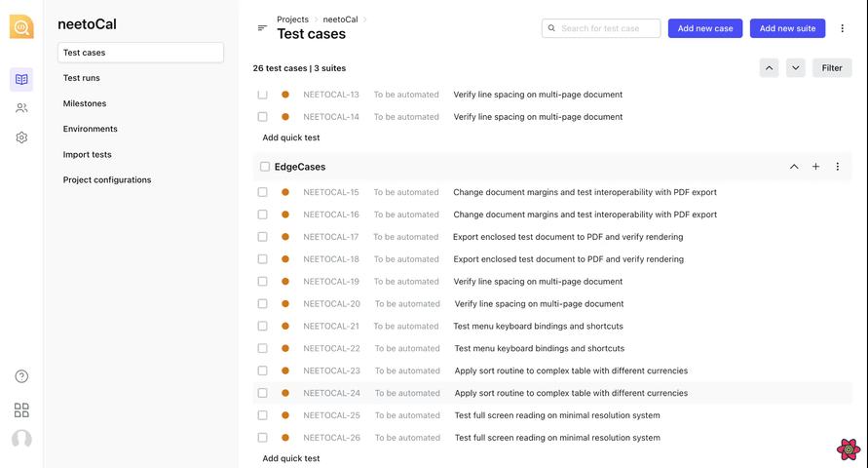Click orange status dot of NEETOCAL-26
868x468 pixels.
pyautogui.click(x=285, y=438)
